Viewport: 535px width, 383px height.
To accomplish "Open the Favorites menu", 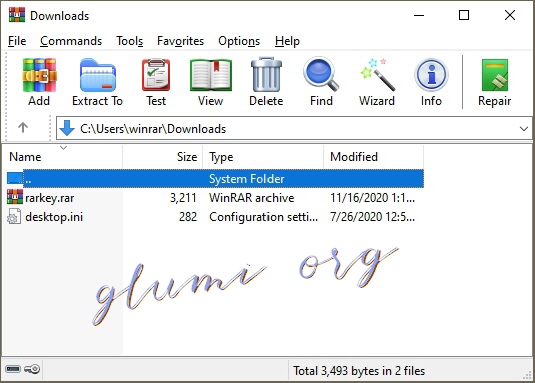I will (180, 41).
